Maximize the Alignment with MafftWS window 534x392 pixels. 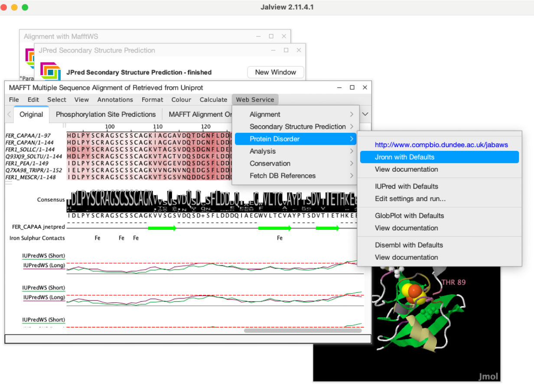[271, 36]
